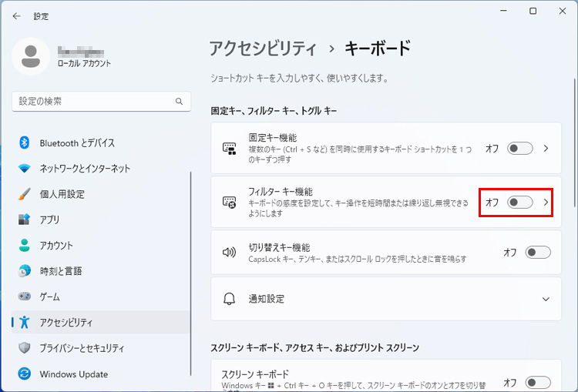Click the アカウント person icon
578x392 pixels.
click(24, 246)
